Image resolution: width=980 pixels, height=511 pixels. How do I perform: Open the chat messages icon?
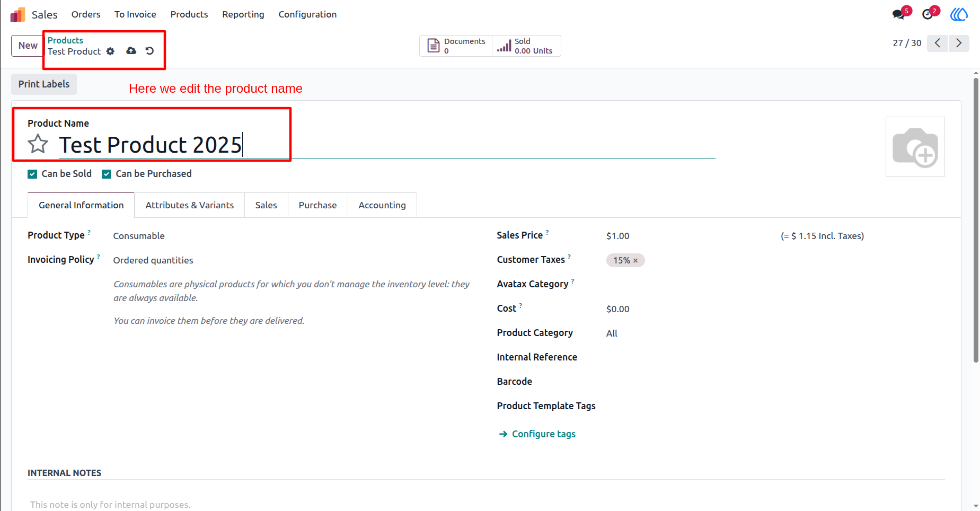899,14
